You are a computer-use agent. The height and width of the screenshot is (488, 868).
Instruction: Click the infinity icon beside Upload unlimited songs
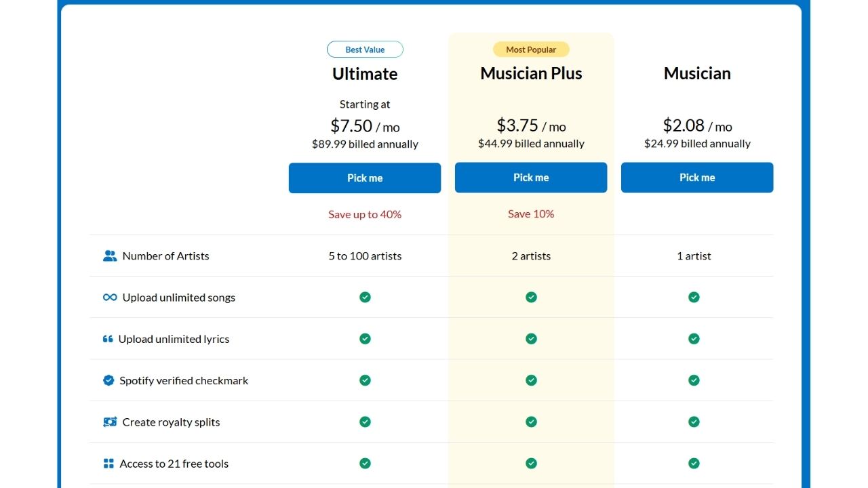(109, 298)
